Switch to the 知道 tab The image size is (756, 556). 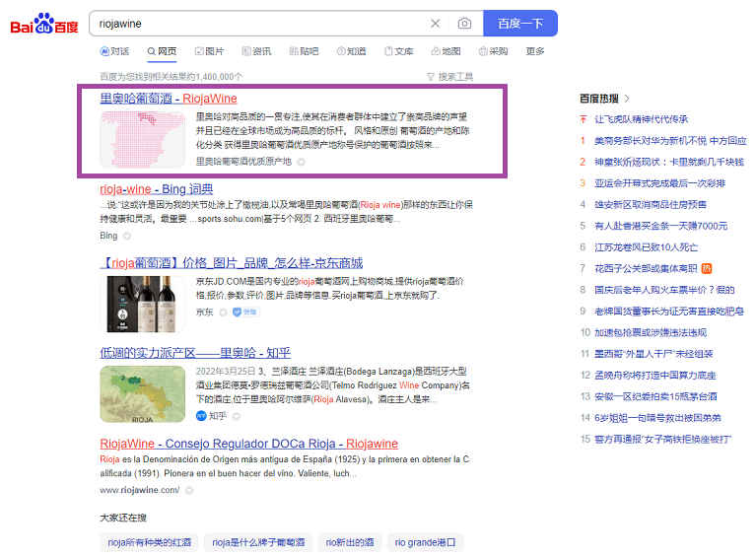pos(351,51)
